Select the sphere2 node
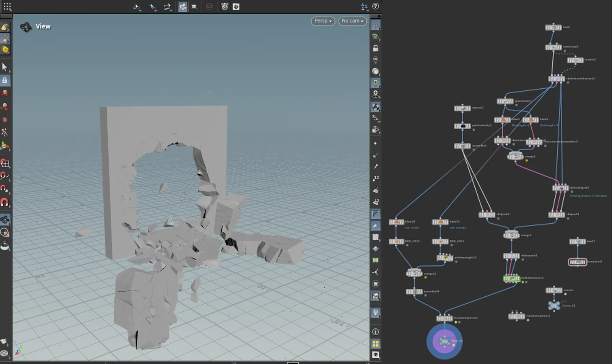 [462, 108]
